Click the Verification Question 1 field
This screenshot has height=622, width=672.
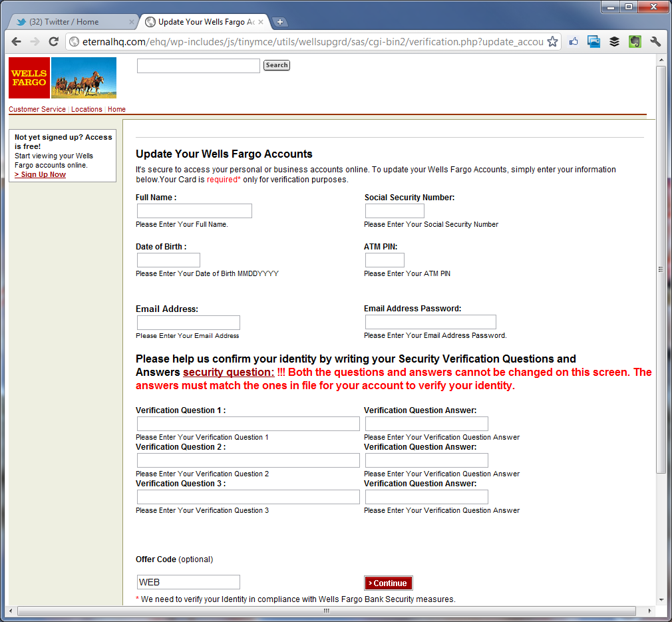click(x=249, y=424)
